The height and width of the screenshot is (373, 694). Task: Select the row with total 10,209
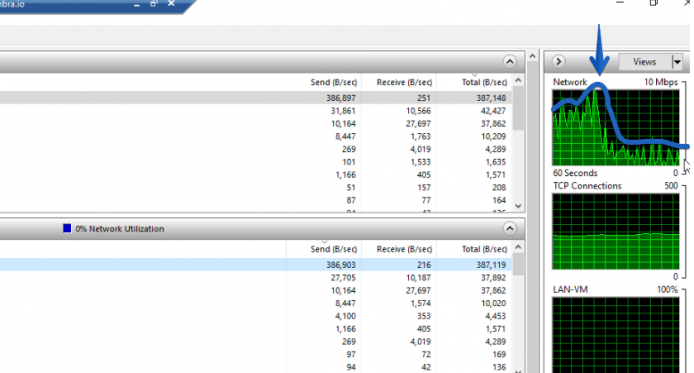[x=256, y=136]
